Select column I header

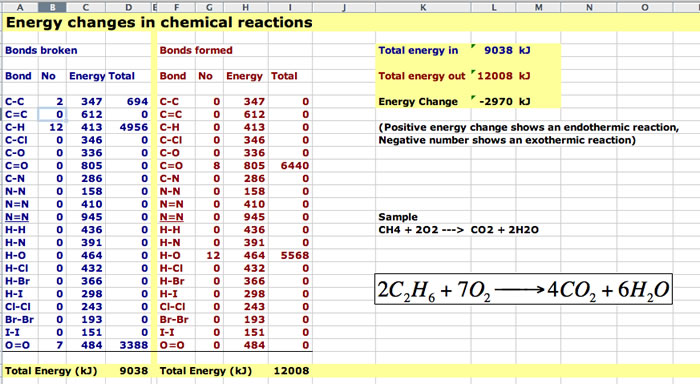click(x=290, y=7)
